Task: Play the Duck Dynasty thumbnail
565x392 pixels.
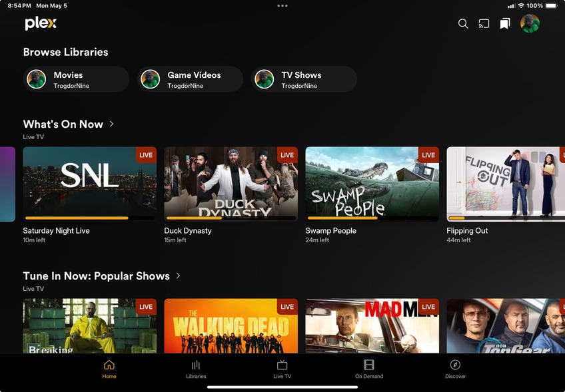Action: [x=231, y=184]
